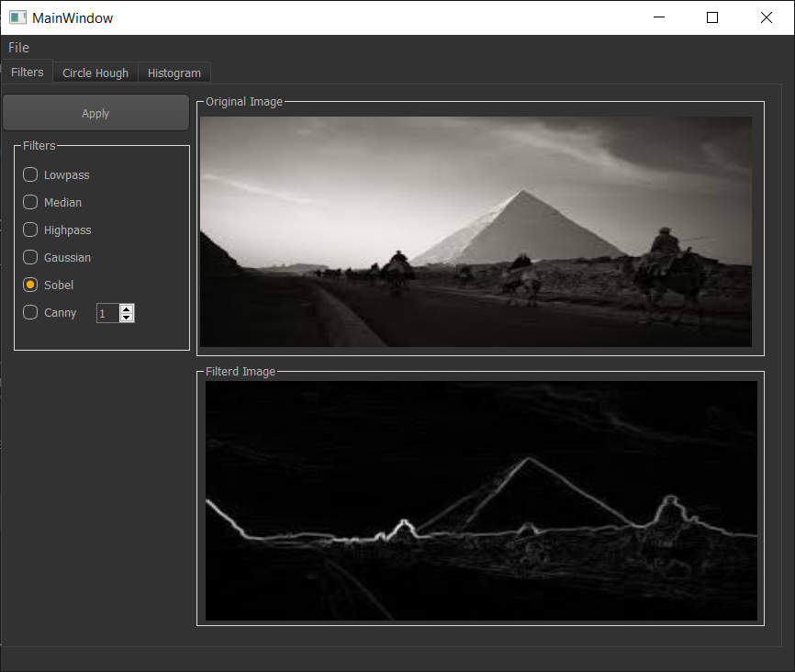Click the original pyramid image
This screenshot has height=672, width=795.
point(476,231)
